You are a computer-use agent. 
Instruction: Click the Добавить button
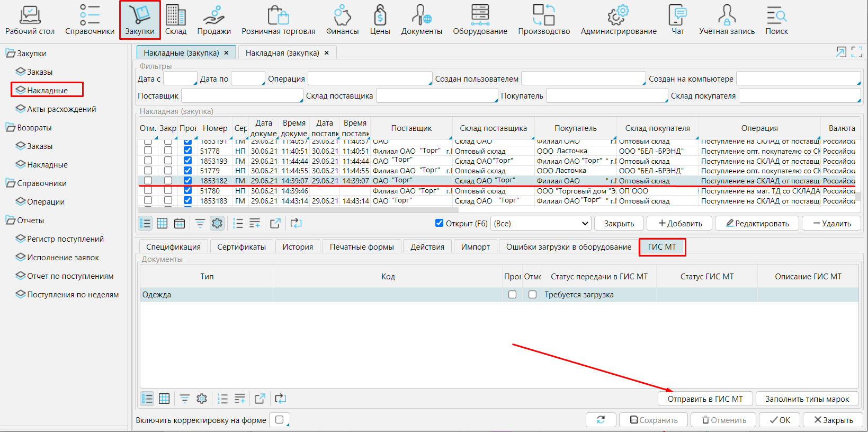tap(680, 224)
